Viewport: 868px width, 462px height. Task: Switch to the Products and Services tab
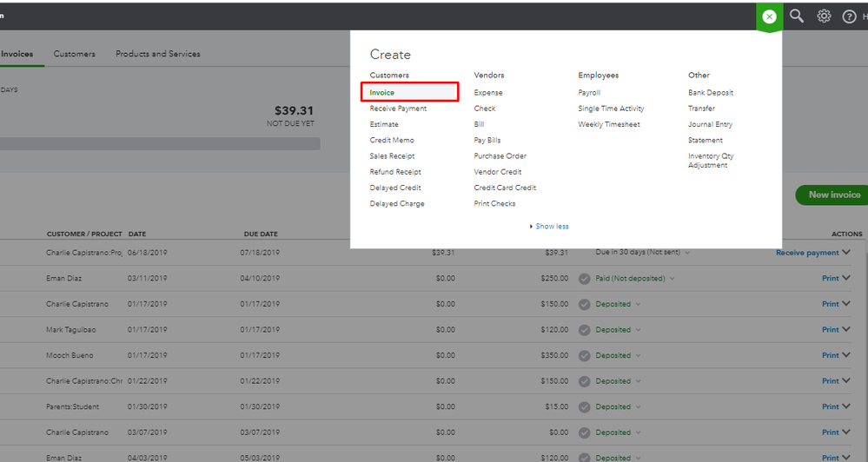(158, 54)
